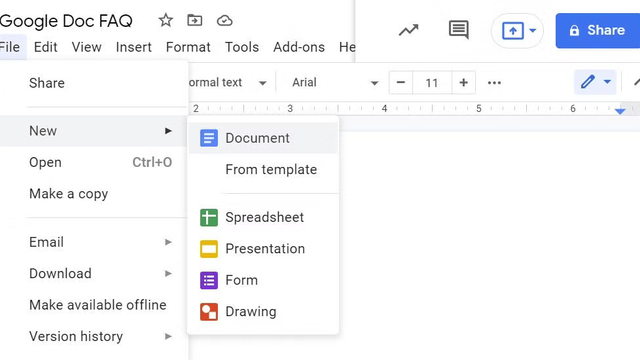
Task: Click the Google Doc FAQ title
Action: 66,21
